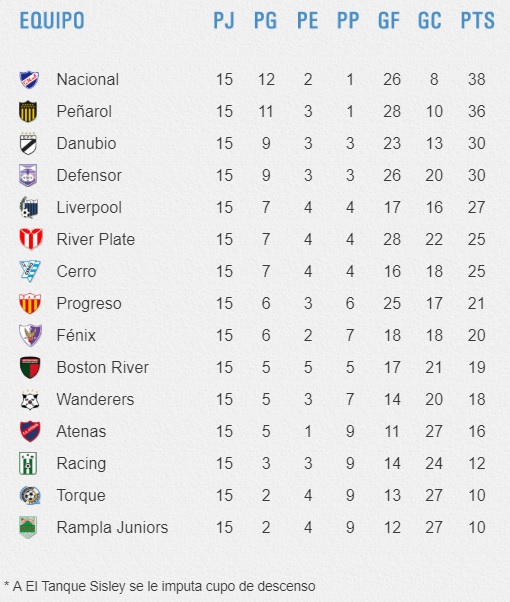The image size is (510, 602).
Task: Click the River Plate red-white crest
Action: click(31, 239)
